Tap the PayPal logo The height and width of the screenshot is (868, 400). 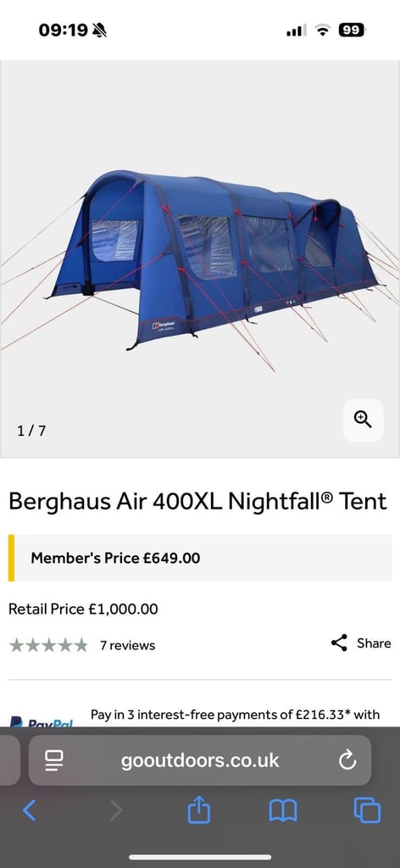[x=42, y=721]
